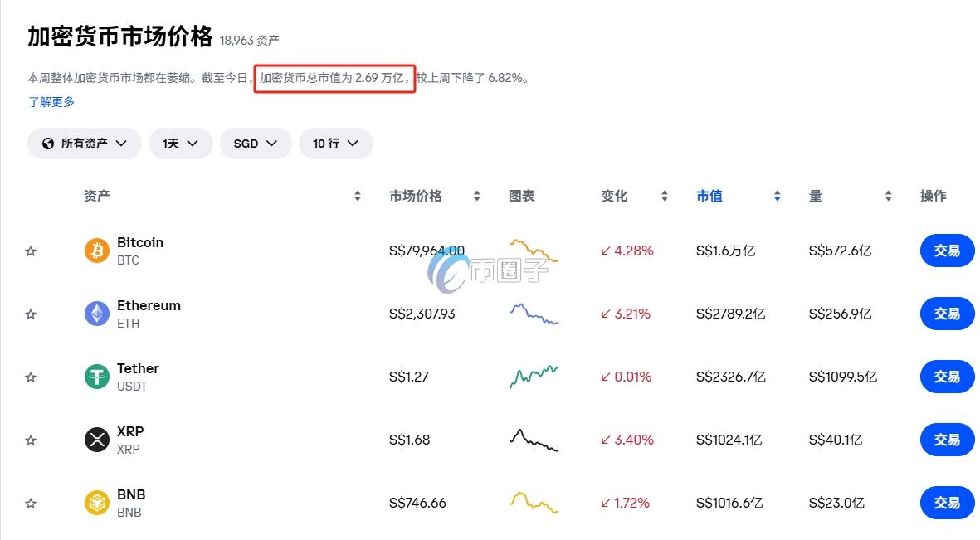Click Ethereum market cap S$2789.2亿
The width and height of the screenshot is (980, 540).
pyautogui.click(x=730, y=314)
